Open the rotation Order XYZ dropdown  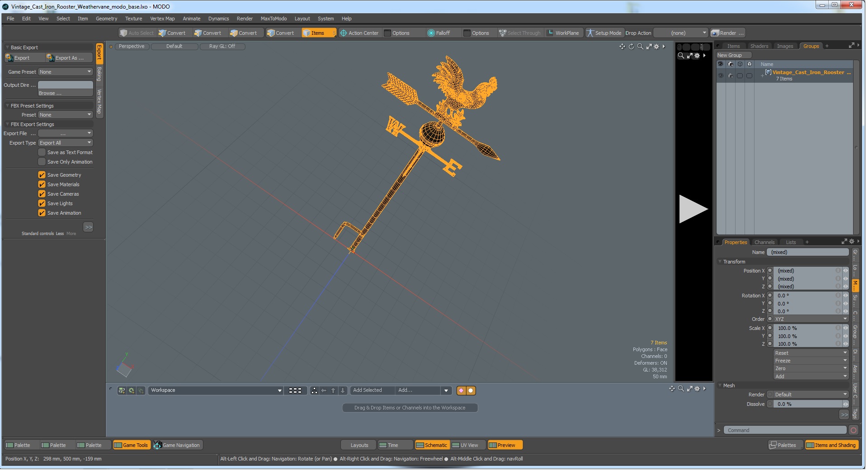[811, 319]
